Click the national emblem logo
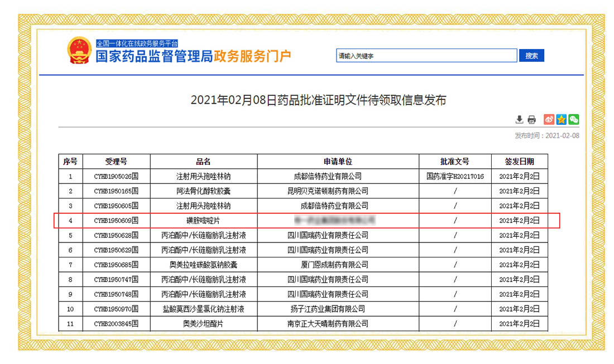Screen dimensions: 614x364 [x=79, y=51]
